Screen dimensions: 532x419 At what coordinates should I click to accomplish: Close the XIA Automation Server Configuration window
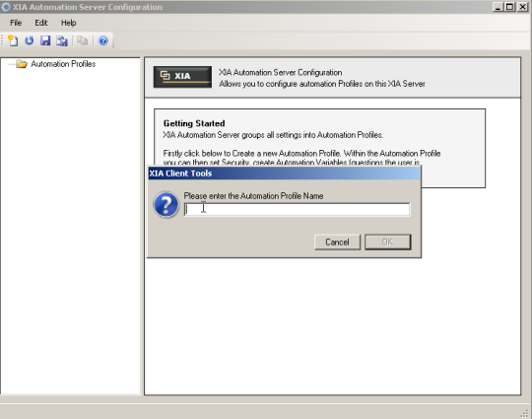click(522, 7)
